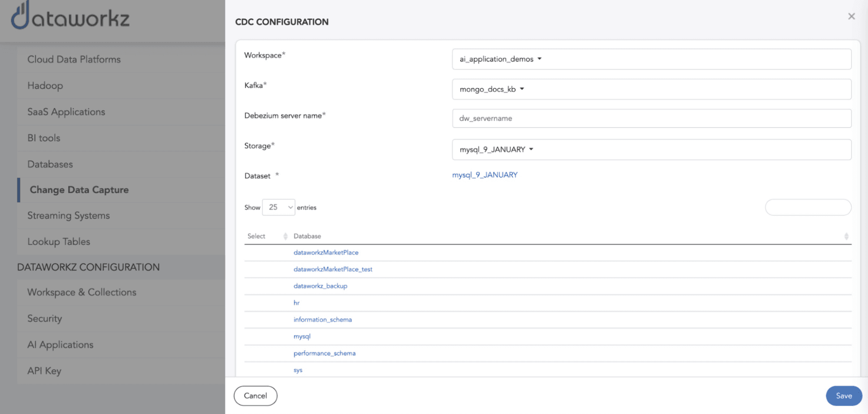Screen dimensions: 868x414
Task: Click the table search box
Action: pos(808,207)
